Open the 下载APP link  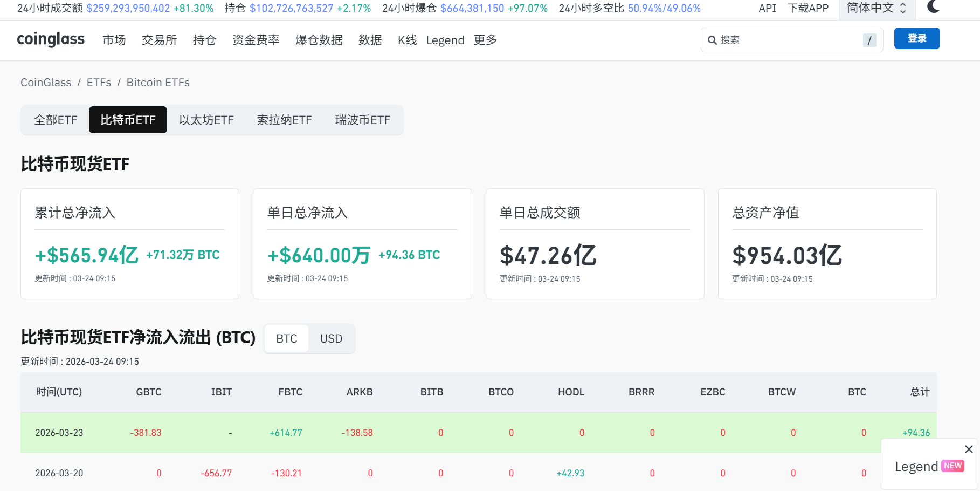808,8
